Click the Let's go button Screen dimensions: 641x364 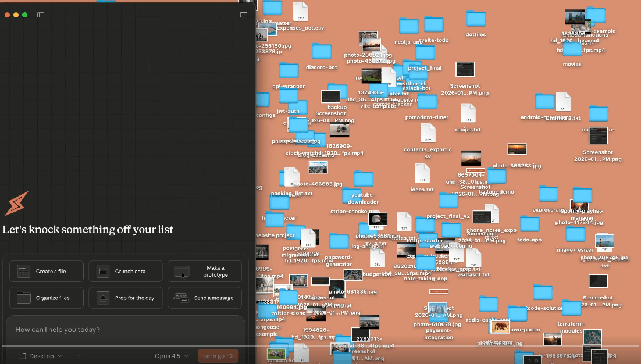(x=218, y=356)
